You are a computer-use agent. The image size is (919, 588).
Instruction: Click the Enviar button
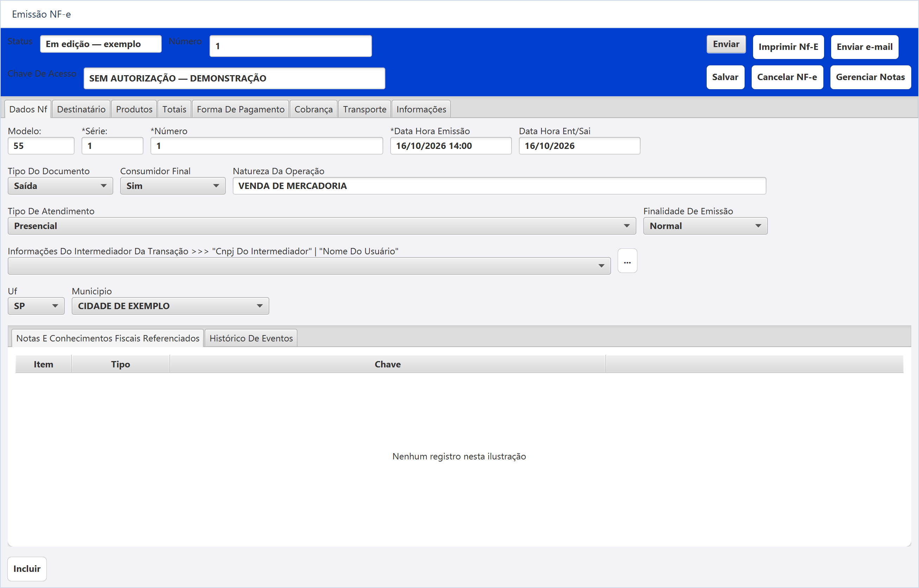[x=726, y=44]
